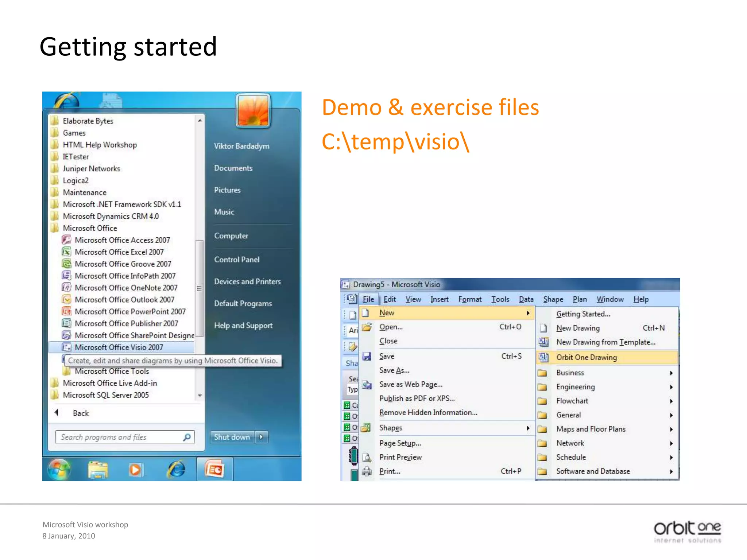
Task: Click the Print Preview icon
Action: [x=367, y=457]
